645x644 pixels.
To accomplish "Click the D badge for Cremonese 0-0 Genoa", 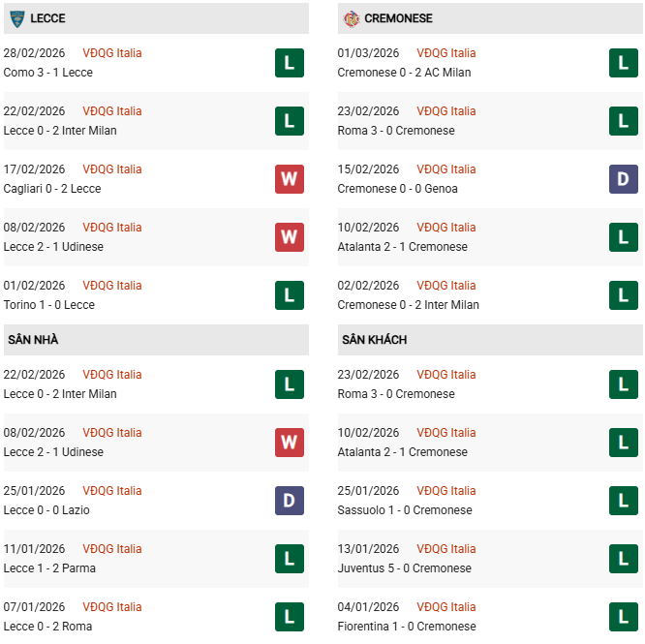I will [623, 179].
